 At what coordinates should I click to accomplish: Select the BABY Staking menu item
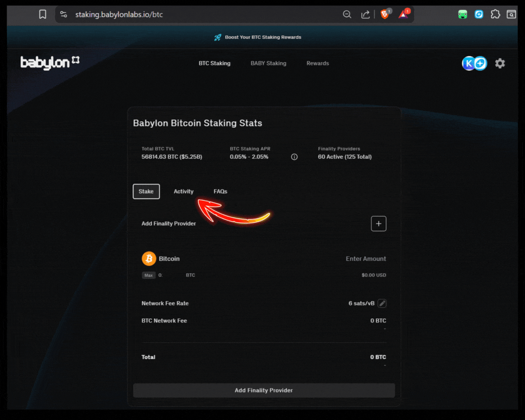(268, 63)
